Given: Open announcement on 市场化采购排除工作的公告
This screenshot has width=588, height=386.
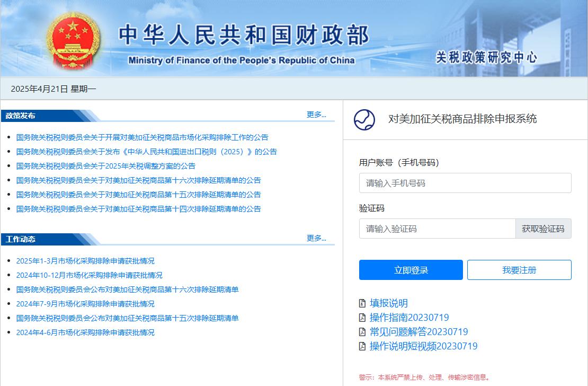Looking at the screenshot, I should pyautogui.click(x=142, y=137).
